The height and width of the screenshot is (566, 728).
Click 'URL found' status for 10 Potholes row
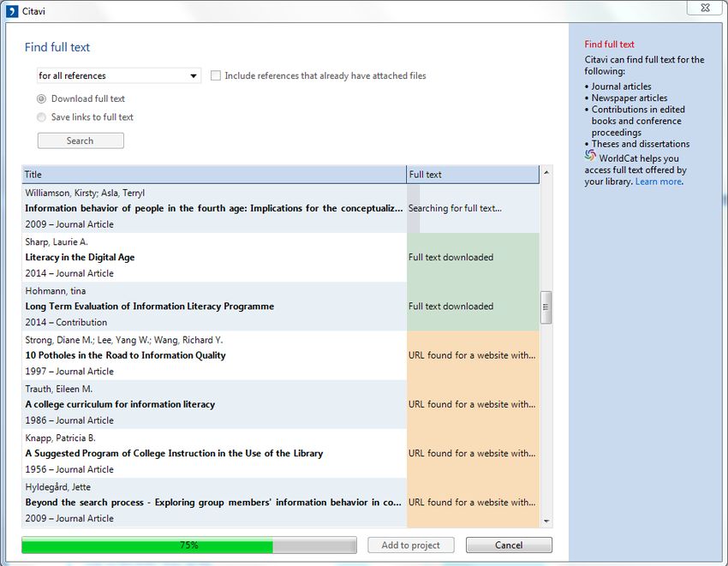472,355
